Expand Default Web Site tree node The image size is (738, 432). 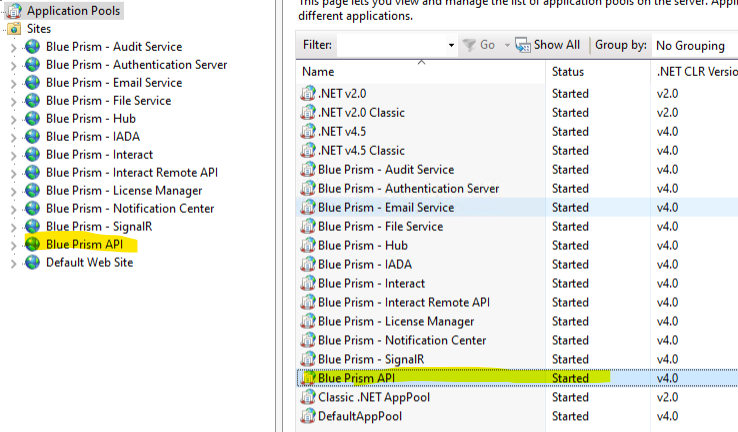(14, 263)
